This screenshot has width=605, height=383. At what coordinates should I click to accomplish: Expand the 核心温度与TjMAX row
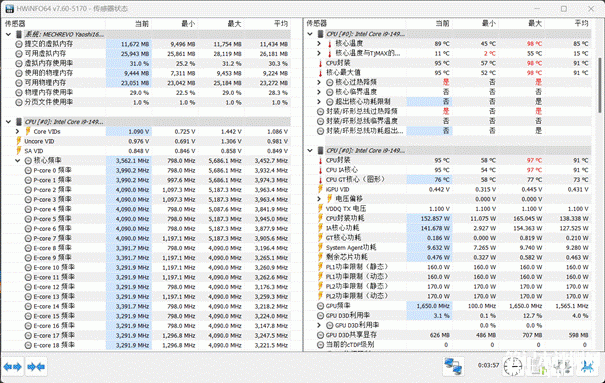[x=319, y=53]
